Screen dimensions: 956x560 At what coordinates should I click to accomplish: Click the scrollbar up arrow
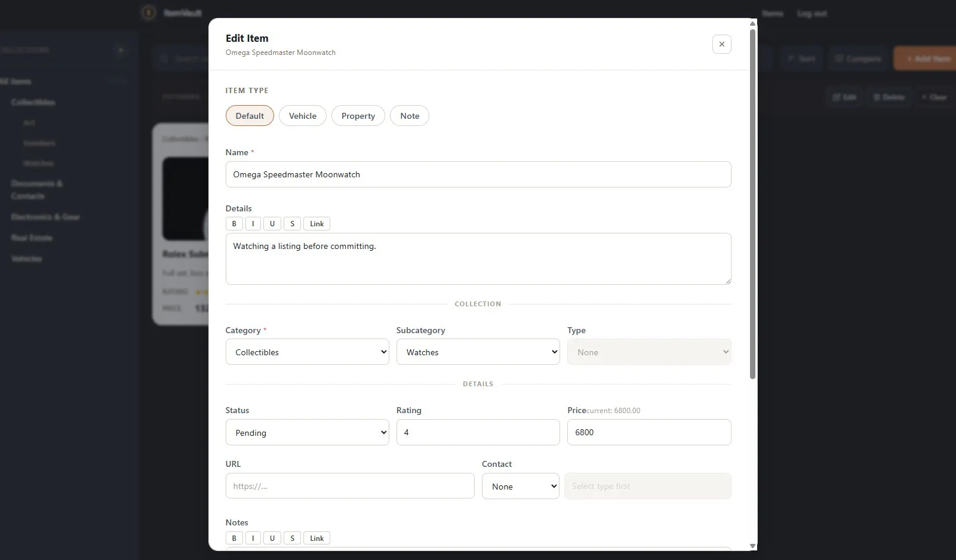click(x=752, y=23)
